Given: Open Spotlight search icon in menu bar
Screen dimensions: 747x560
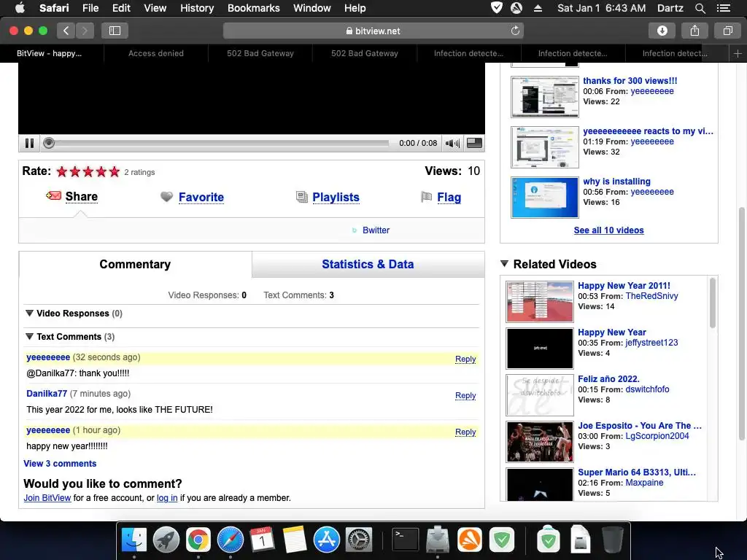Looking at the screenshot, I should click(x=700, y=8).
